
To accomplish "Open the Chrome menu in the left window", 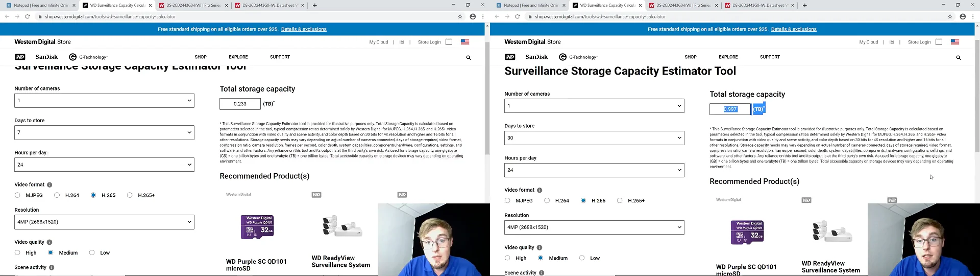I will tap(483, 16).
